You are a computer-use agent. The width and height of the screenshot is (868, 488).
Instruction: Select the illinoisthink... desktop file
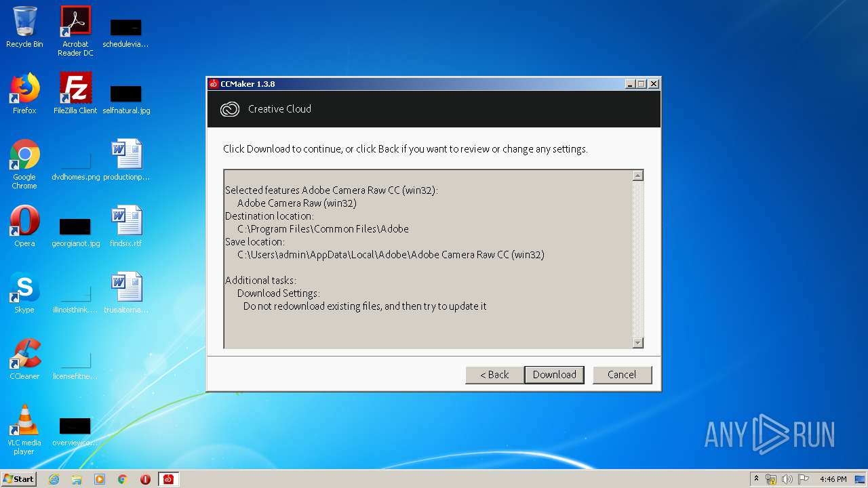[x=75, y=300]
